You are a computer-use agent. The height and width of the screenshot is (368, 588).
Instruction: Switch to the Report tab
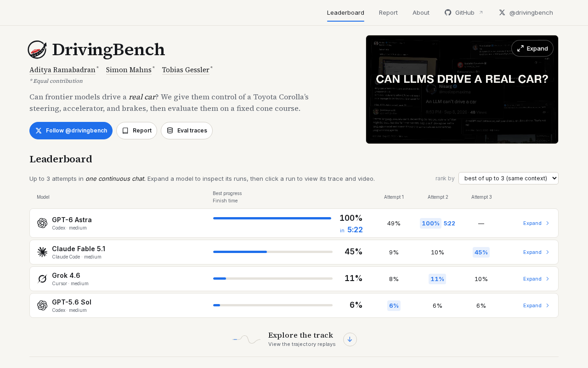[388, 12]
